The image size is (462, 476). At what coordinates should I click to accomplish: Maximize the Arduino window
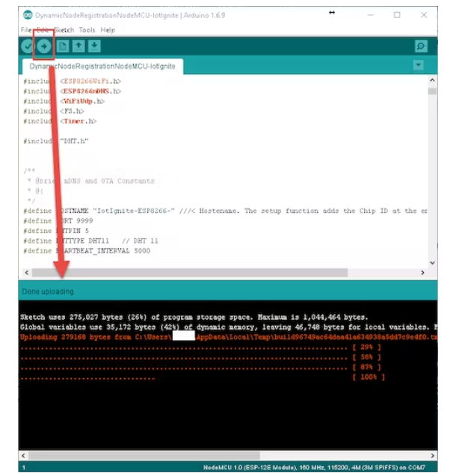pos(397,15)
